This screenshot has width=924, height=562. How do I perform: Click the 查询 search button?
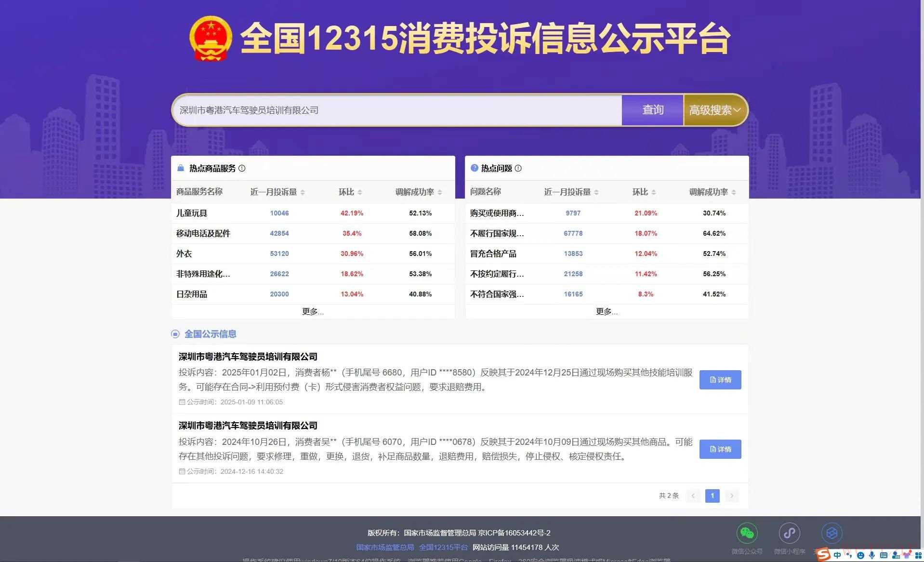652,110
